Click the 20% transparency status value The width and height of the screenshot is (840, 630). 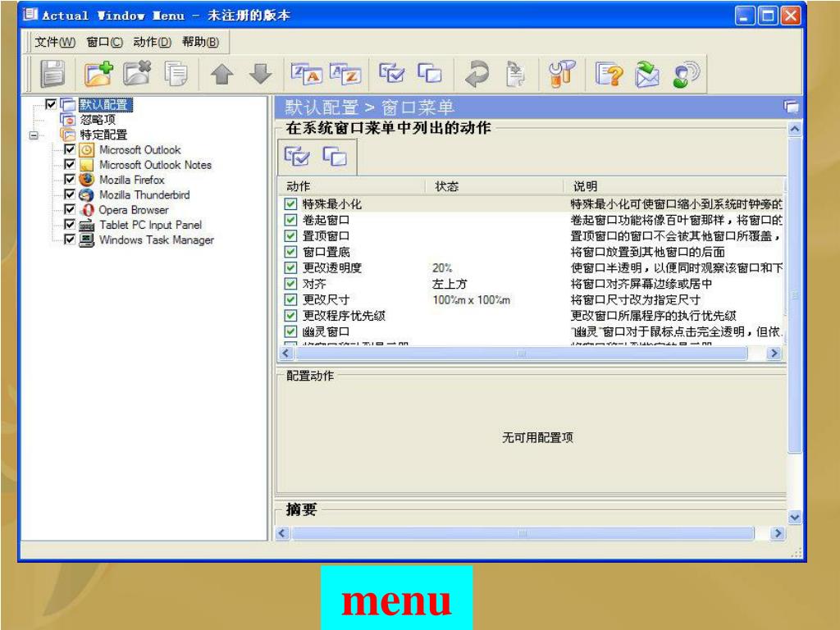[442, 267]
